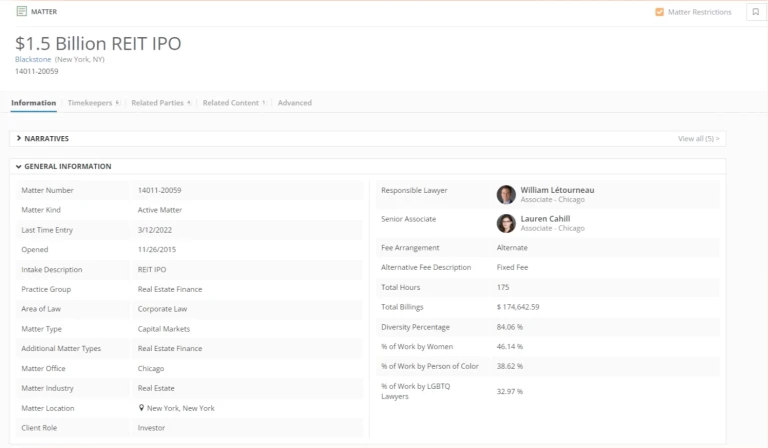Screen dimensions: 768x448
Task: Open Lauren Cahill's profile name
Action: point(545,218)
